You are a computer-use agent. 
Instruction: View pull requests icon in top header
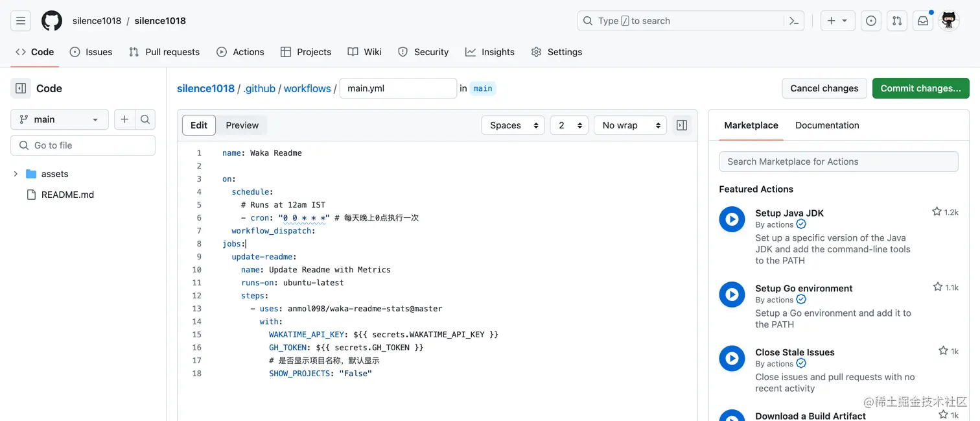click(x=897, y=21)
